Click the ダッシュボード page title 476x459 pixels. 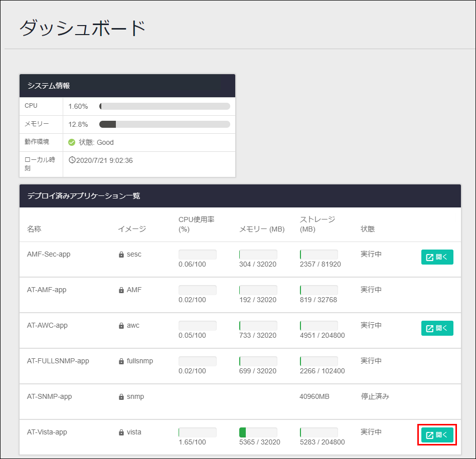[x=83, y=28]
